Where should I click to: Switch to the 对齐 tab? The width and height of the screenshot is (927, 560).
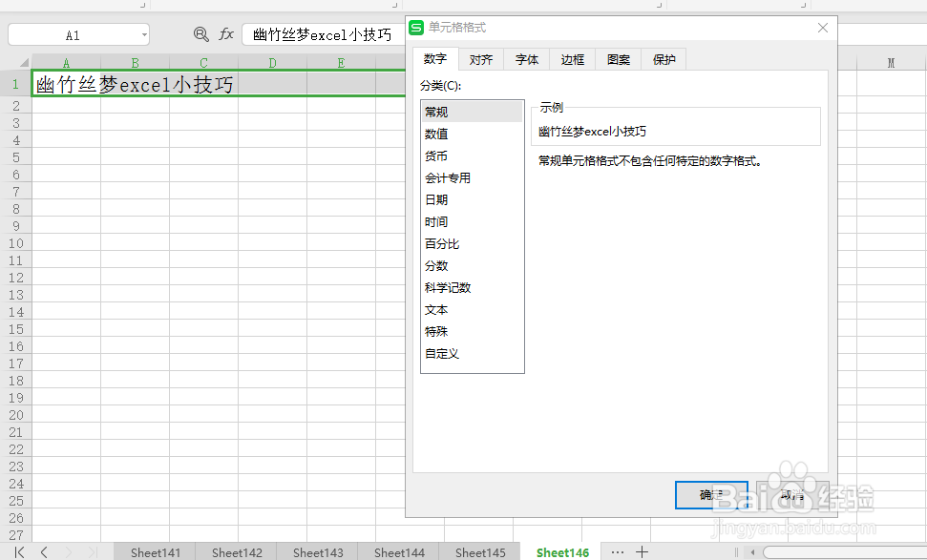pyautogui.click(x=480, y=58)
